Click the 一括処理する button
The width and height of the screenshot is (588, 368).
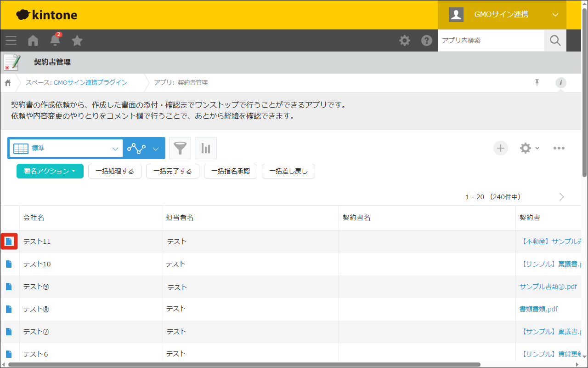[115, 171]
